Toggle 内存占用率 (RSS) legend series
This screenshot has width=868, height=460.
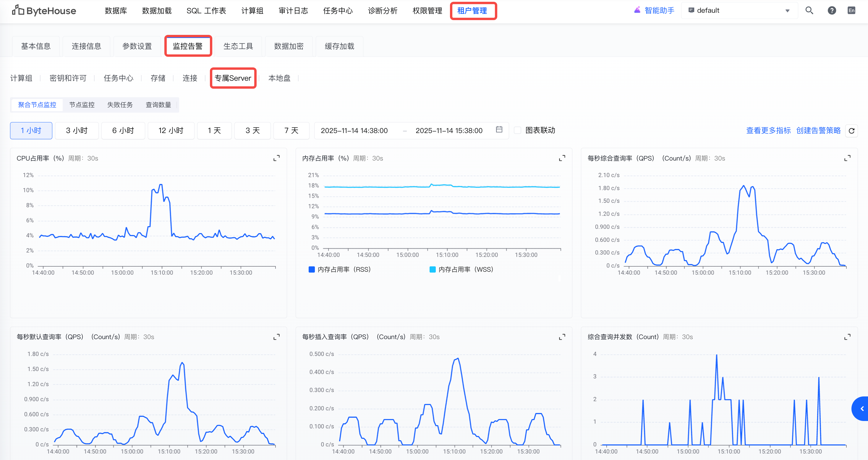click(340, 269)
